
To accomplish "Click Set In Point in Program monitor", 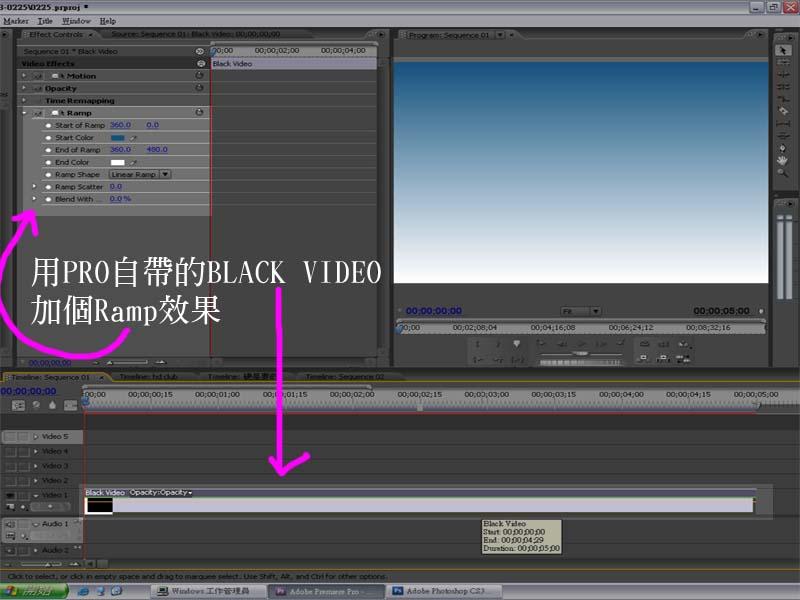I will pyautogui.click(x=478, y=344).
